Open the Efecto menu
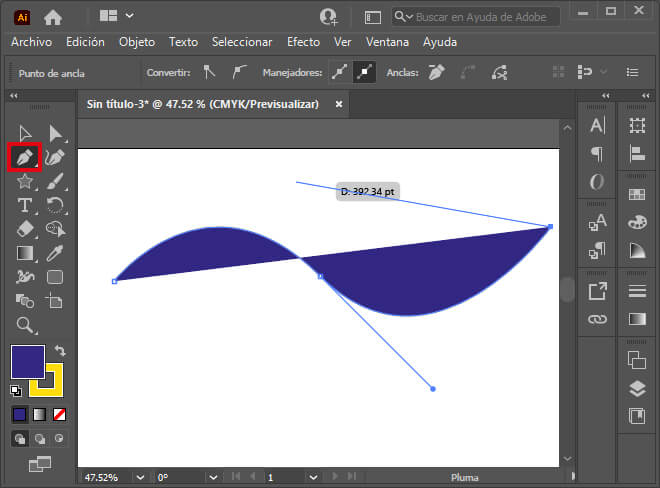Screen dimensions: 660x488 [x=303, y=42]
